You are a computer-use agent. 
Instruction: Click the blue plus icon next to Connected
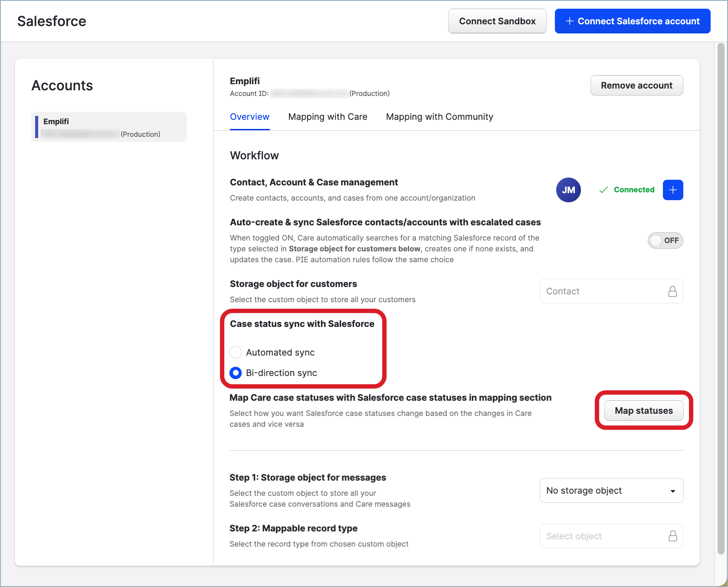(x=673, y=190)
